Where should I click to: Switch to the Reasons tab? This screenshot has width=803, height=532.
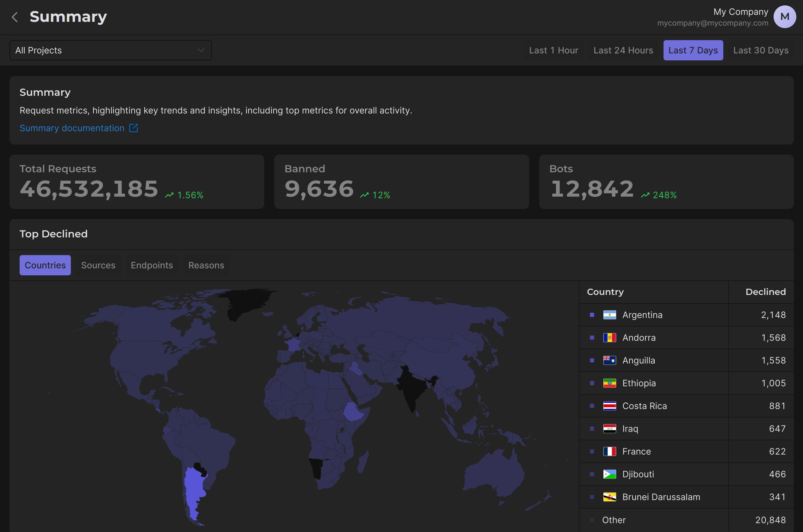tap(206, 265)
